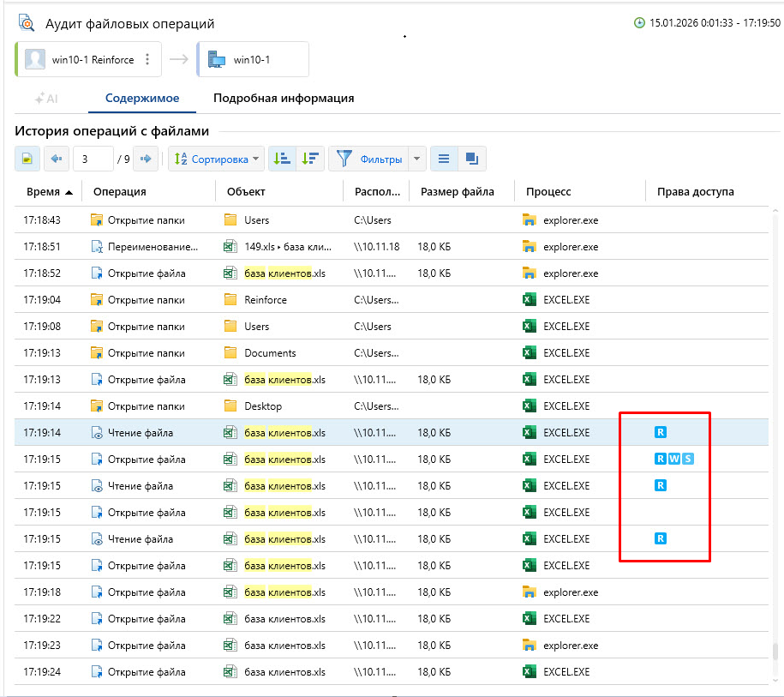Viewport: 784px width, 697px height.
Task: Select the Содержимое tab
Action: pyautogui.click(x=142, y=98)
